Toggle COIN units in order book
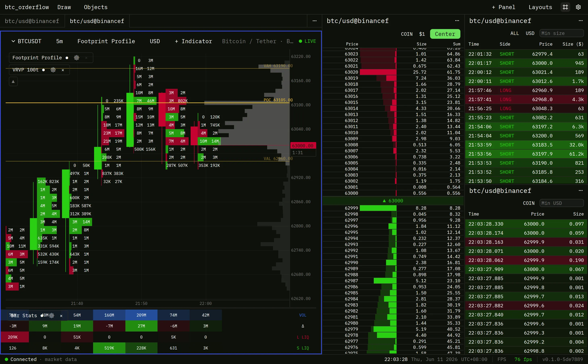The width and height of the screenshot is (588, 364). tap(407, 34)
